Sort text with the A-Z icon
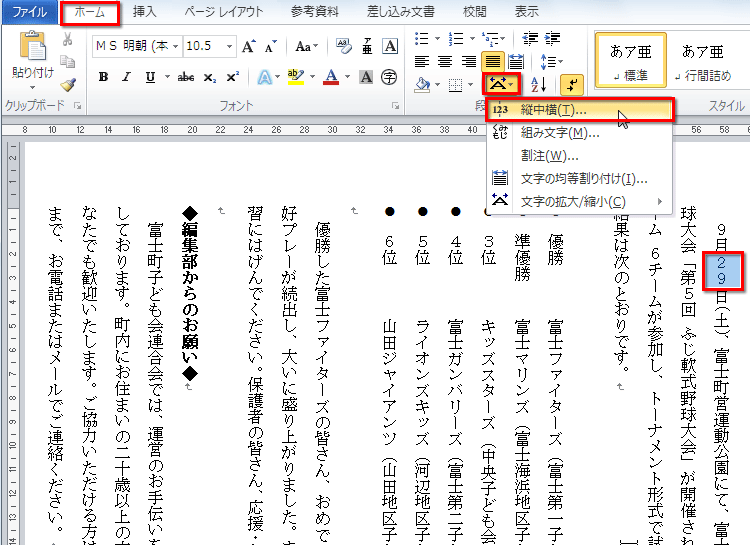 tap(539, 85)
